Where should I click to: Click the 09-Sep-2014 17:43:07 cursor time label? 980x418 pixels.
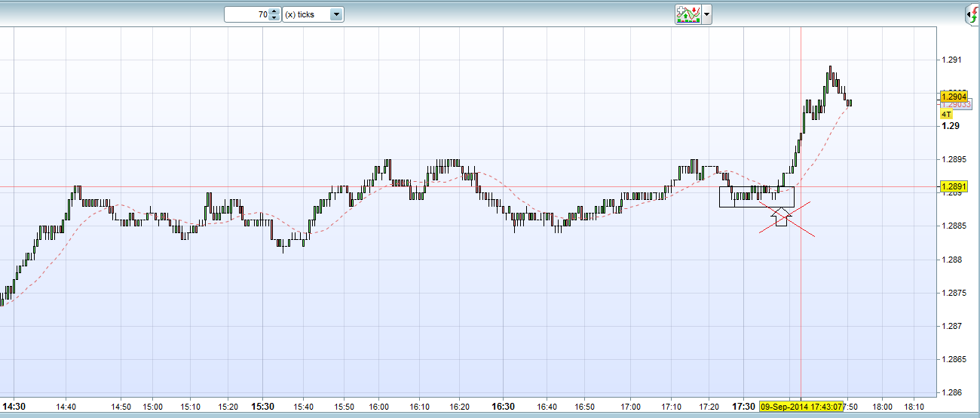pyautogui.click(x=801, y=405)
